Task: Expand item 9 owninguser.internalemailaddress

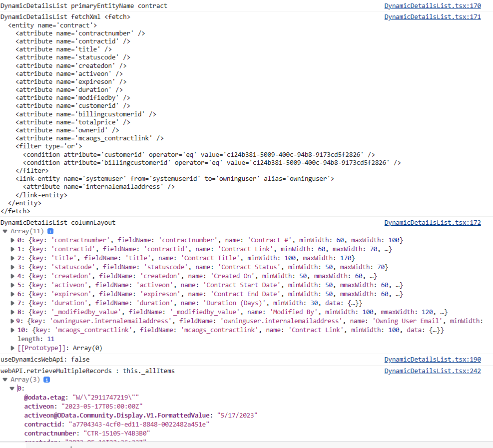Action: pyautogui.click(x=12, y=321)
